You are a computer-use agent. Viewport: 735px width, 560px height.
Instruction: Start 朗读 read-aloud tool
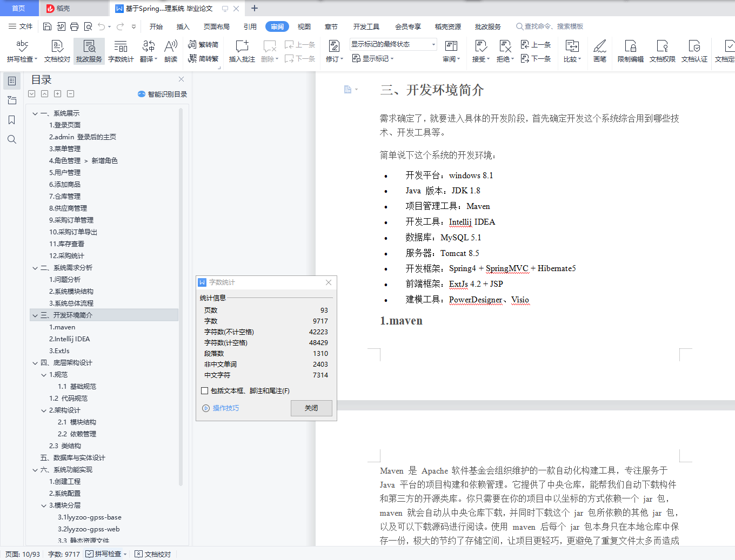click(171, 51)
